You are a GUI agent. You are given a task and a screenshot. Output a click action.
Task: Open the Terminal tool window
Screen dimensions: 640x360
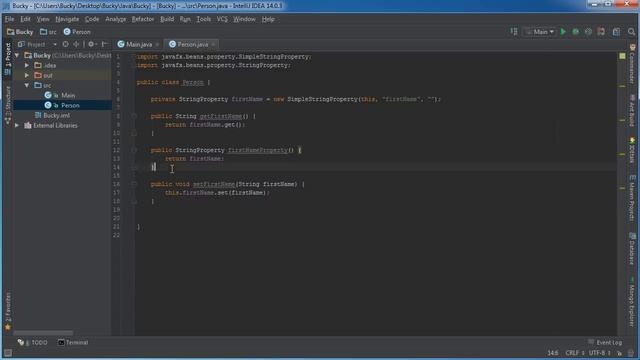click(73, 342)
